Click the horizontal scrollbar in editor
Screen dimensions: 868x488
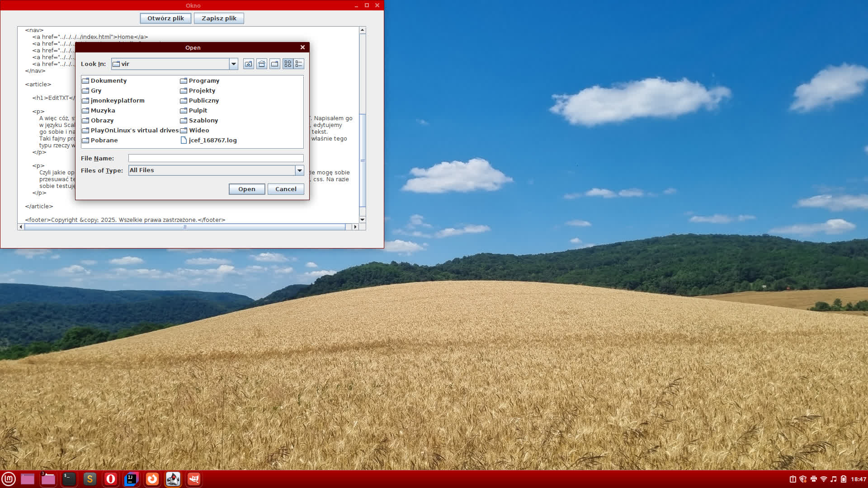pos(184,227)
